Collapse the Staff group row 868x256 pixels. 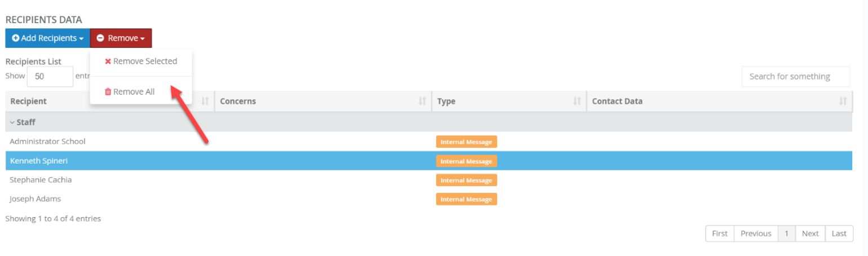pyautogui.click(x=429, y=122)
